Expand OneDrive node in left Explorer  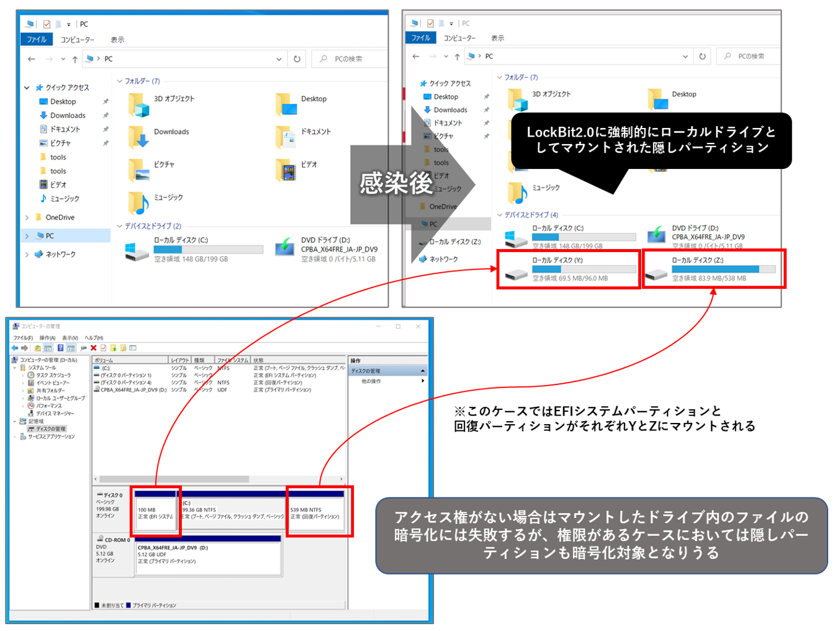tap(27, 217)
